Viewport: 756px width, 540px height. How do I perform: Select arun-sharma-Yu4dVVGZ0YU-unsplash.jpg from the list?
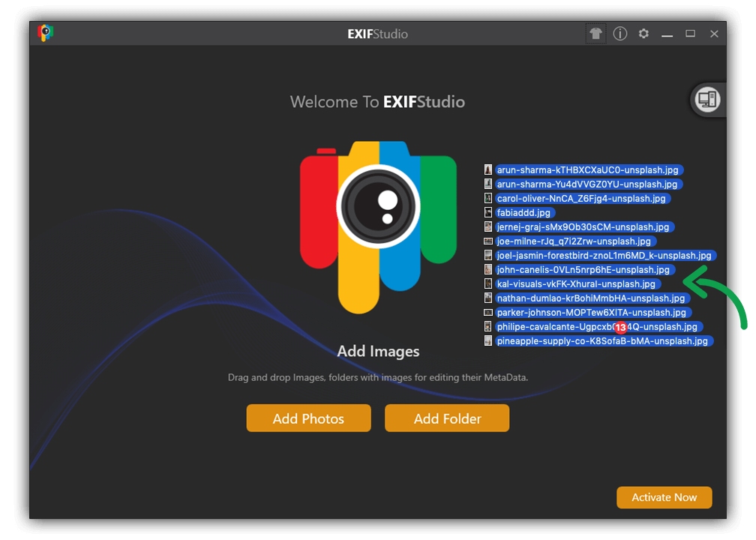coord(589,184)
